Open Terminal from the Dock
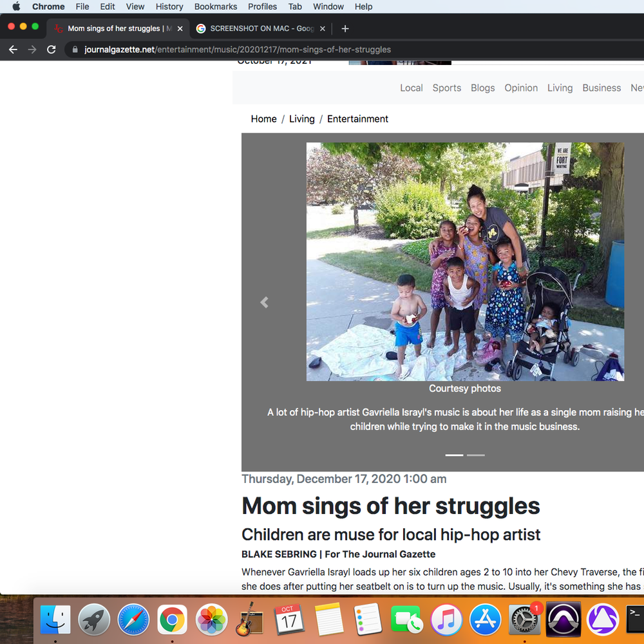644x644 pixels. (635, 620)
